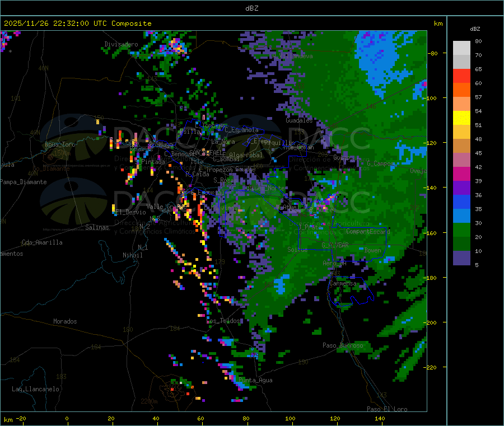Screen dimensions: 504x426
Task: Click the light gray 70-80 dBZ legend swatch
Action: pyautogui.click(x=461, y=48)
